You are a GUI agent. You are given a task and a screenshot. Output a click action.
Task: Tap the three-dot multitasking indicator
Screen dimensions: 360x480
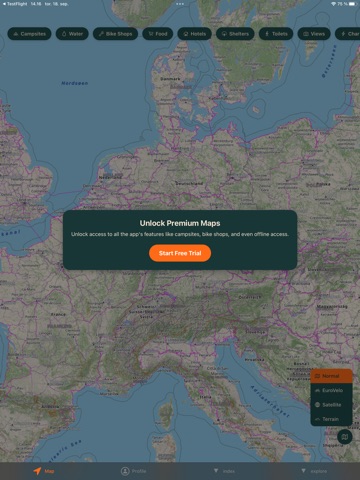[x=180, y=4]
